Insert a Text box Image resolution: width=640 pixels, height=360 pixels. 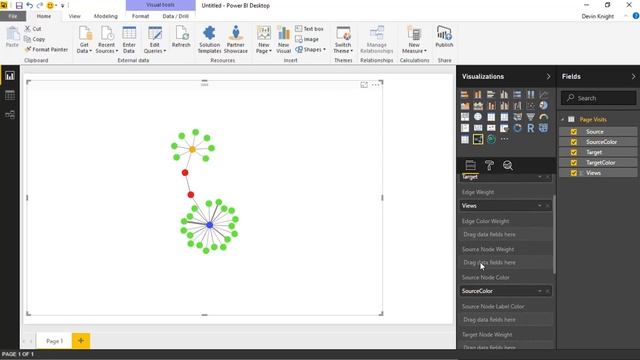[x=309, y=29]
